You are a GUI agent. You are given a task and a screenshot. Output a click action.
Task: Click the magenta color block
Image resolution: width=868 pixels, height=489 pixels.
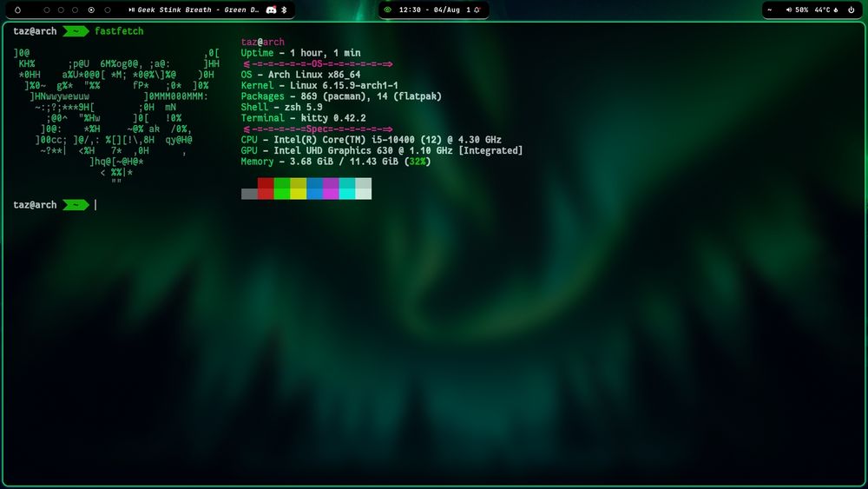point(331,188)
